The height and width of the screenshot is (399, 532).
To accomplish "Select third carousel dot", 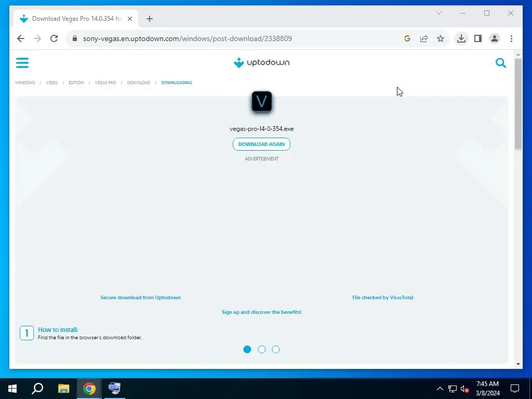I will [276, 350].
